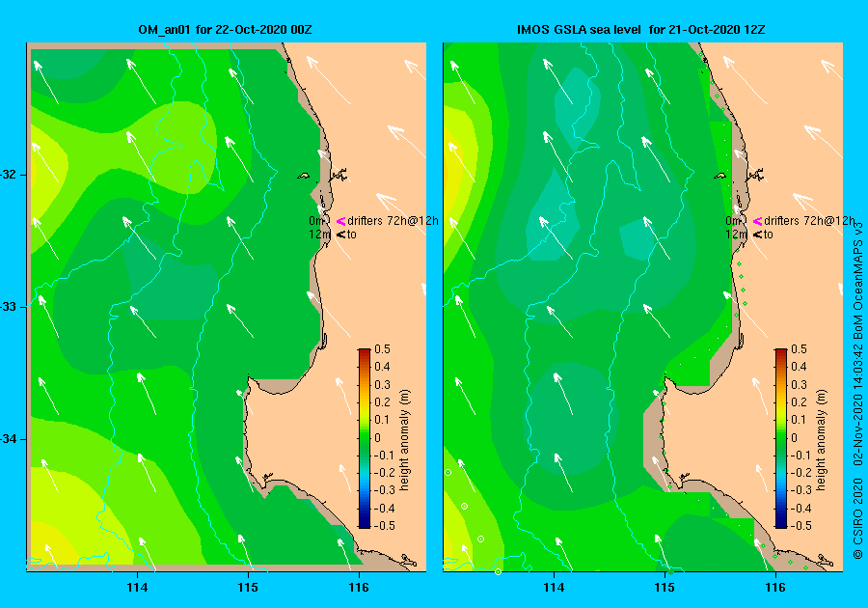Viewport: 868px width, 608px height.
Task: Click '12m' depth label in IMOS GSLA legend
Action: click(736, 235)
